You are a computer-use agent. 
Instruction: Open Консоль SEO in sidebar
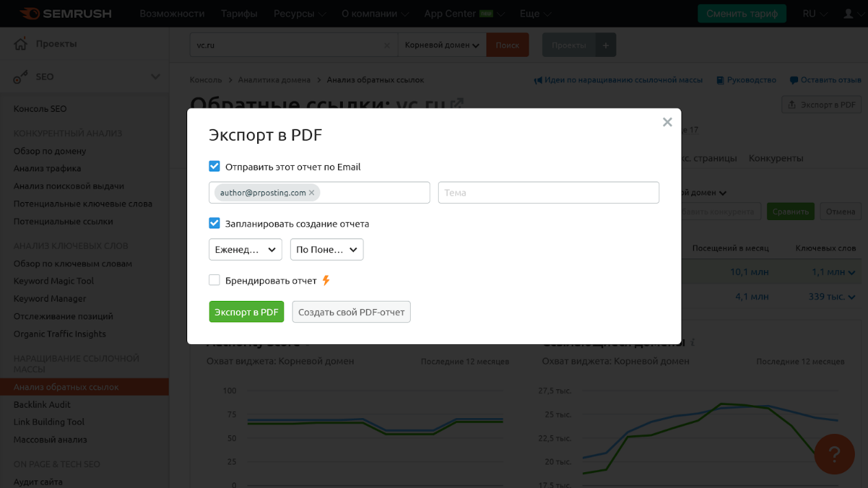(x=40, y=109)
